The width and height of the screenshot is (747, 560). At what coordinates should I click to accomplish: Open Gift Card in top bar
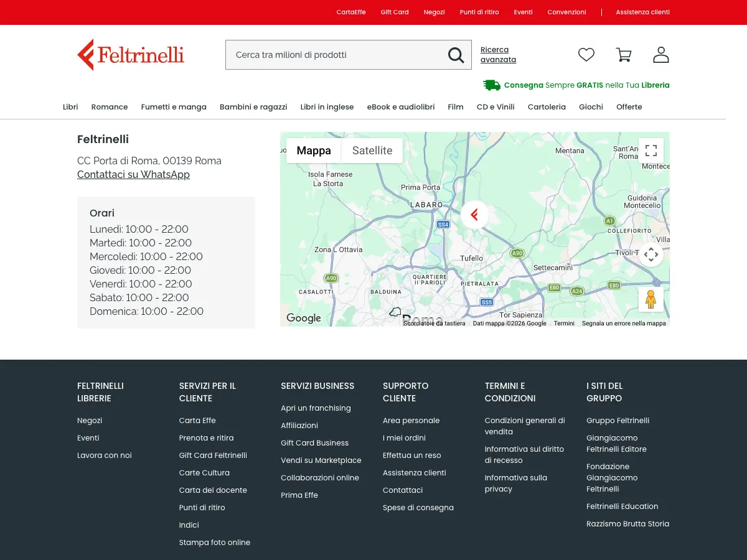(x=395, y=12)
